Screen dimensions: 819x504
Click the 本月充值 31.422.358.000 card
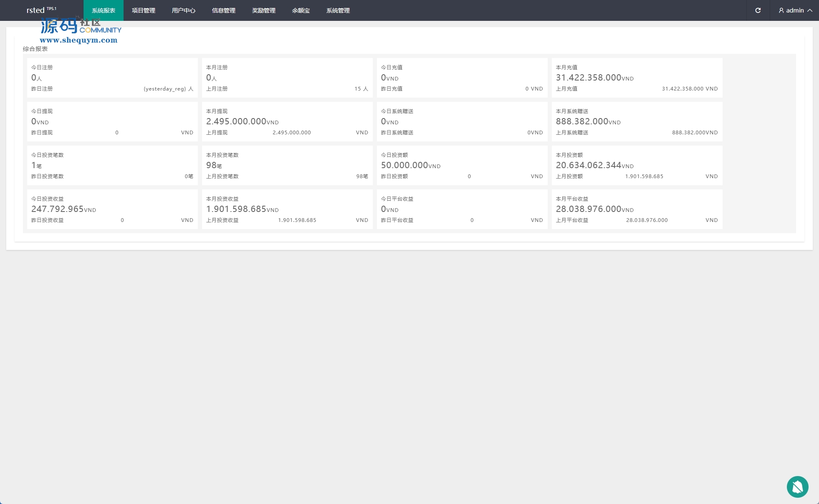pos(637,78)
